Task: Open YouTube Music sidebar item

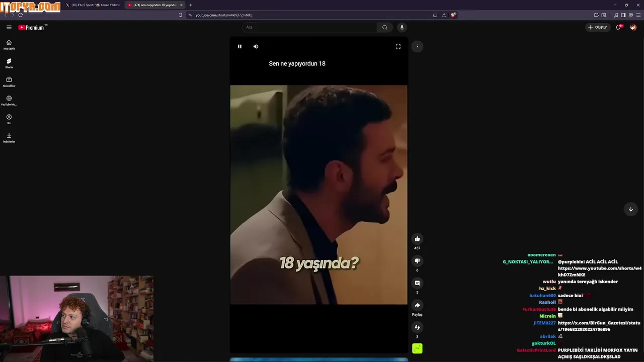Action: [9, 101]
